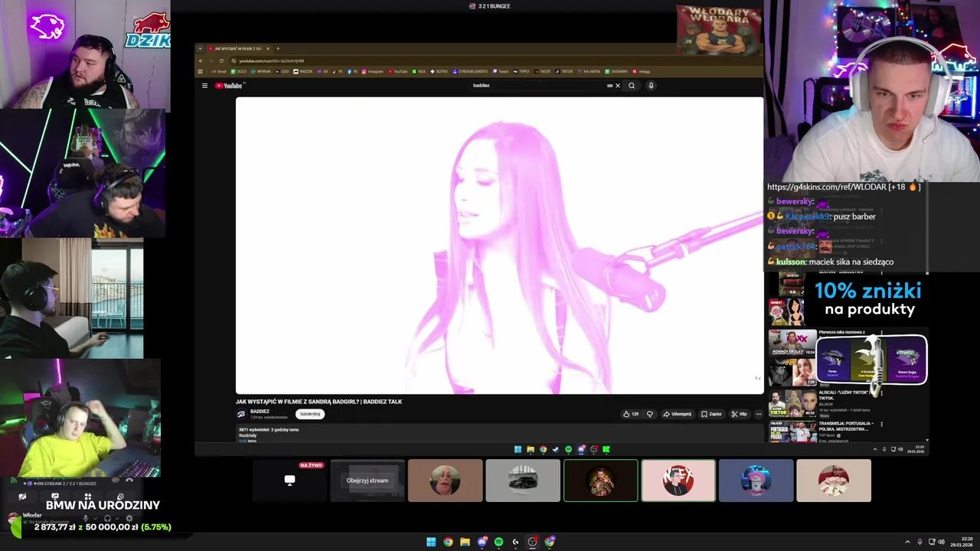Open the browser apps grid icon
Screen dimensions: 980x551
[x=200, y=71]
